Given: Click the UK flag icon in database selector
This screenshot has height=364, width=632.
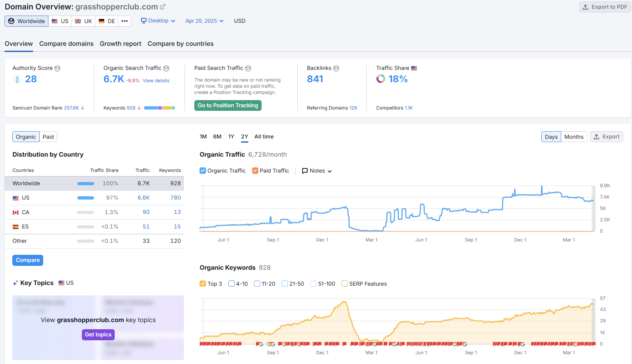Looking at the screenshot, I should [x=78, y=21].
